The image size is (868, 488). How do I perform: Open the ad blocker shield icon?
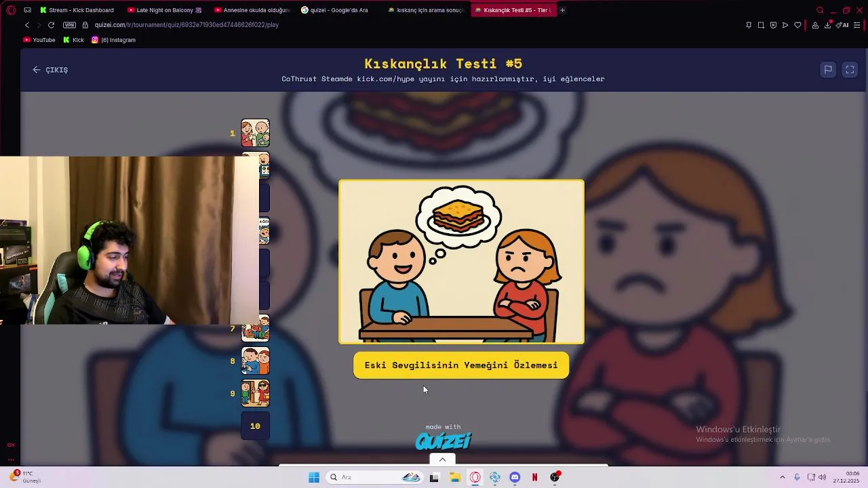tap(773, 25)
